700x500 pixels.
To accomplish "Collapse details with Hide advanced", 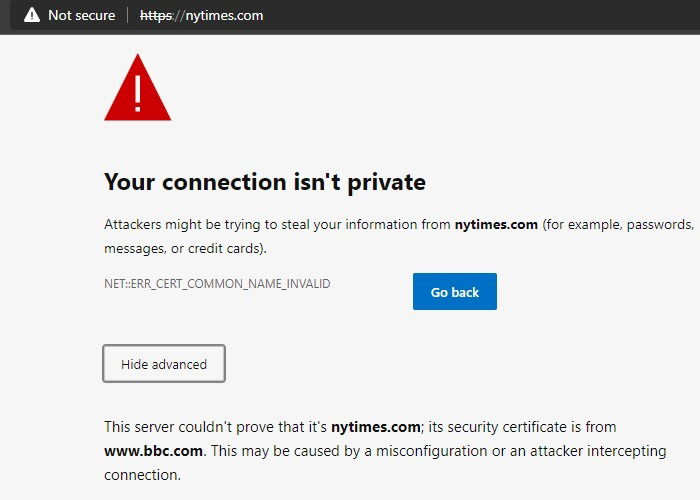I will (x=164, y=364).
